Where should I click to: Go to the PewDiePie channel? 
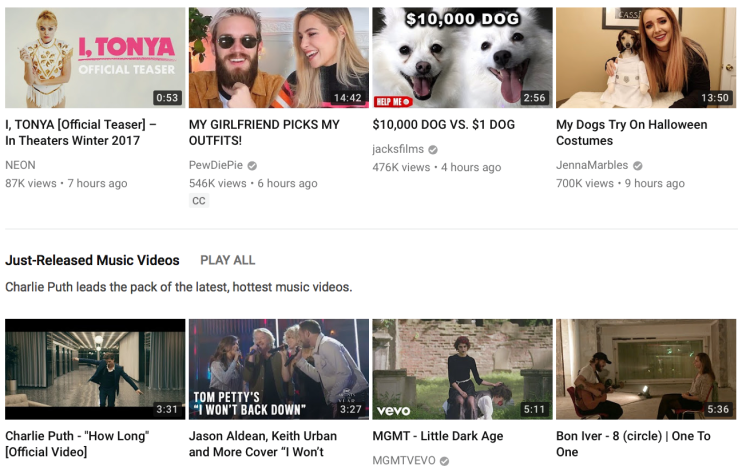click(216, 165)
